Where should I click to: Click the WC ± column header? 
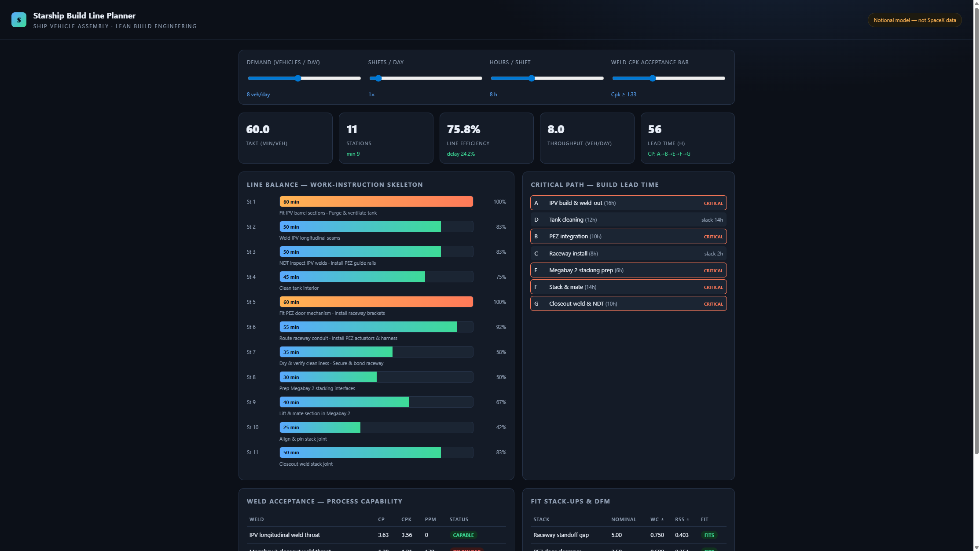click(x=657, y=519)
